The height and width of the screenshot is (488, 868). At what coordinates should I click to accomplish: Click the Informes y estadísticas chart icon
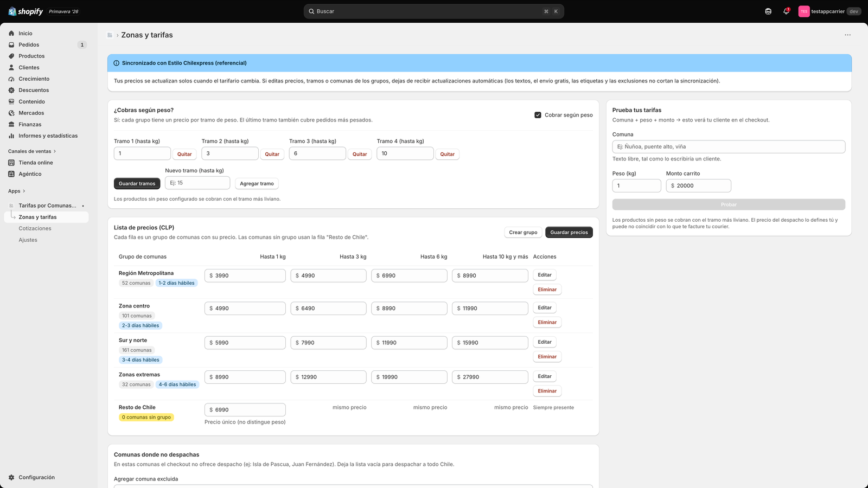click(11, 136)
